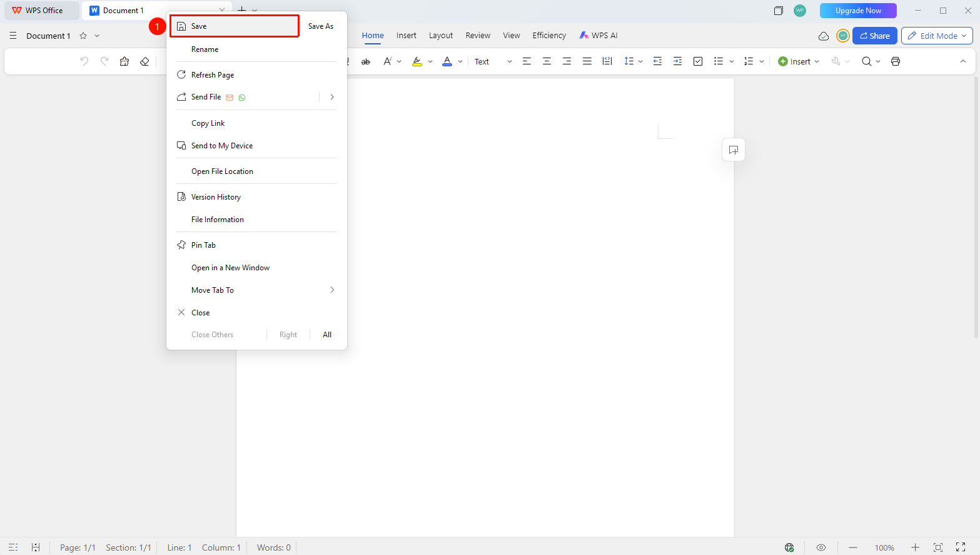Center align the text
The height and width of the screenshot is (555, 980).
[x=547, y=61]
